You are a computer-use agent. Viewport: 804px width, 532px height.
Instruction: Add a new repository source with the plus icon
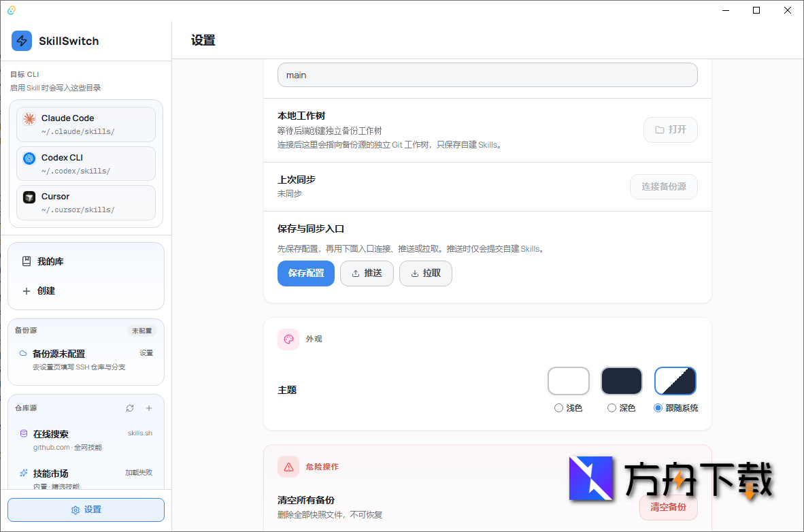click(x=149, y=408)
